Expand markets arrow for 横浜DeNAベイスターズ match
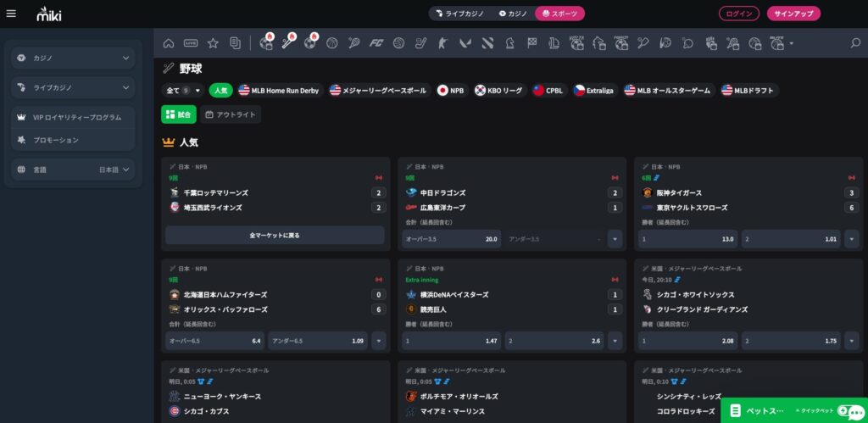 click(x=615, y=341)
